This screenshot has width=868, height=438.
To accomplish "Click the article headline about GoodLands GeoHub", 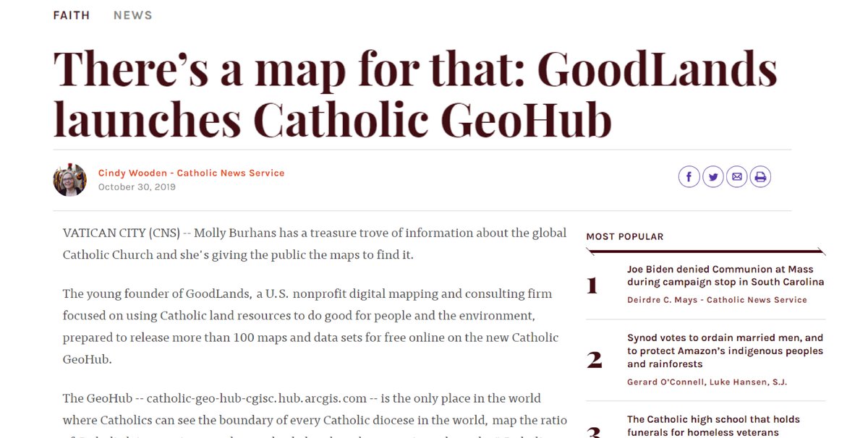I will pyautogui.click(x=415, y=94).
